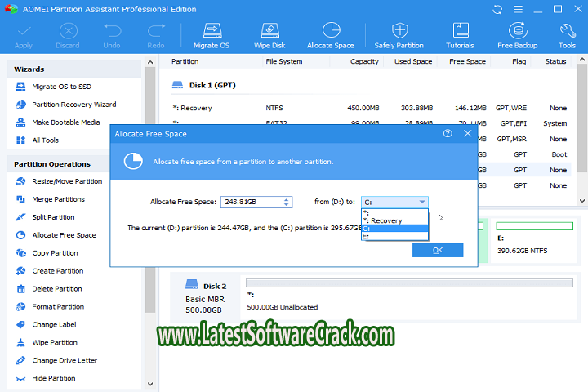Sort by the File System column header
Screen dimensions: 588x392
284,61
